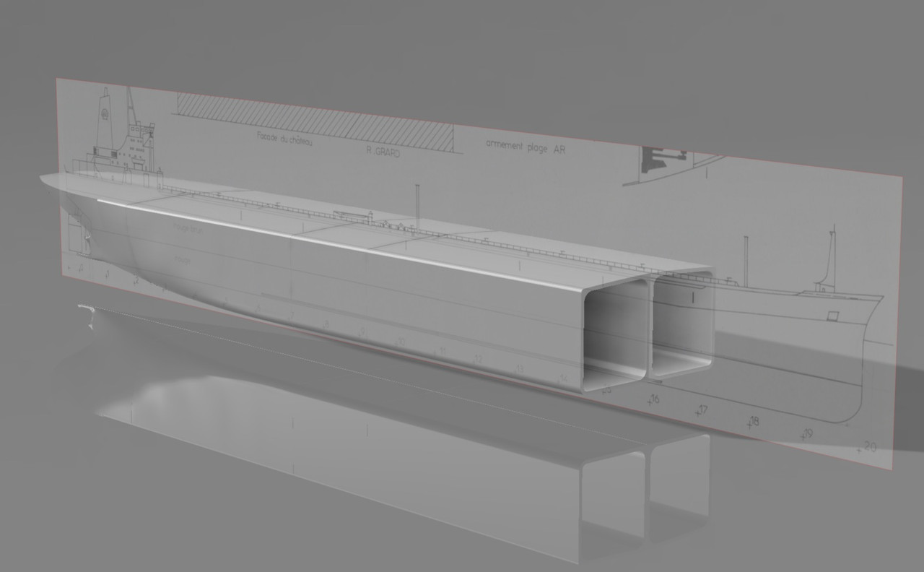Viewport: 924px width, 572px height.
Task: Select frame number 18 on the blueprint
Action: (753, 422)
